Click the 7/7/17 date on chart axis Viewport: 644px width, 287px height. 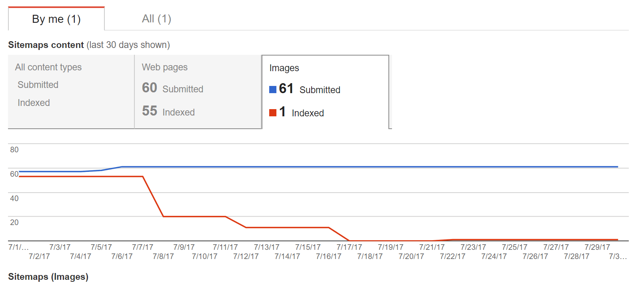[142, 247]
